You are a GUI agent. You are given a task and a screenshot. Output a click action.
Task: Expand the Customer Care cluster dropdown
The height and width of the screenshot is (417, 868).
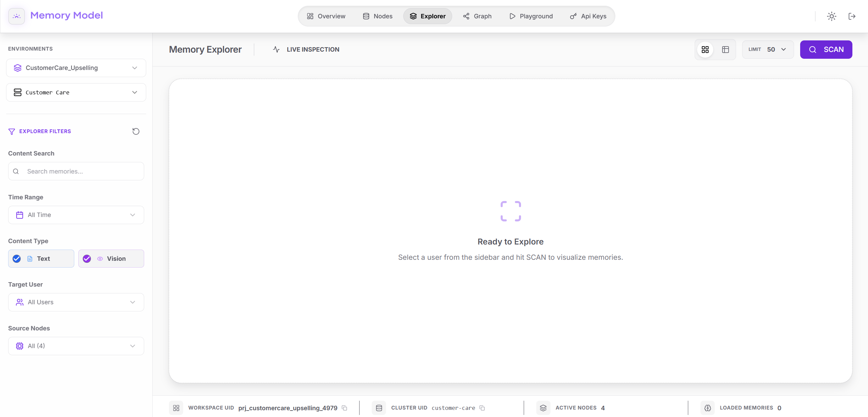click(x=76, y=92)
